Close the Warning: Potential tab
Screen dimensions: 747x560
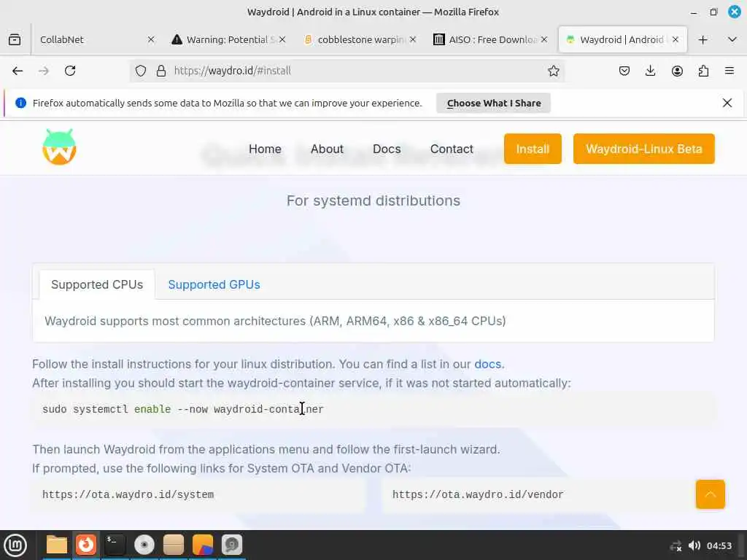(x=282, y=39)
